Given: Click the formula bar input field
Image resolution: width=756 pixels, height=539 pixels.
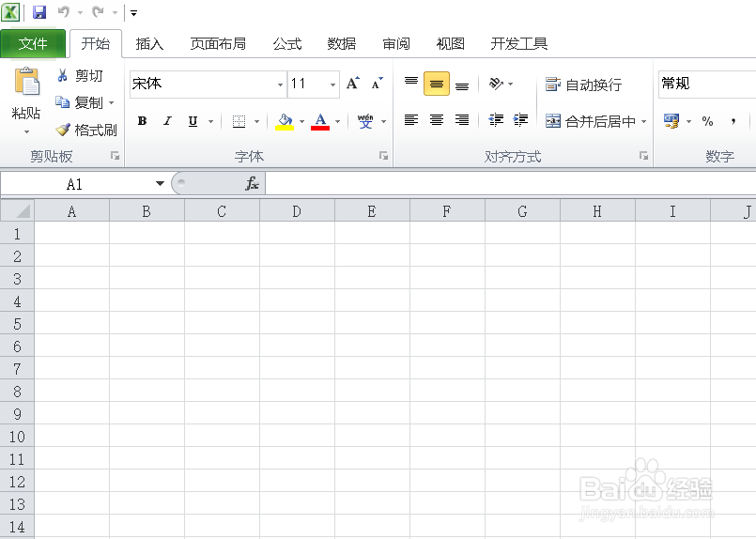Looking at the screenshot, I should 511,184.
